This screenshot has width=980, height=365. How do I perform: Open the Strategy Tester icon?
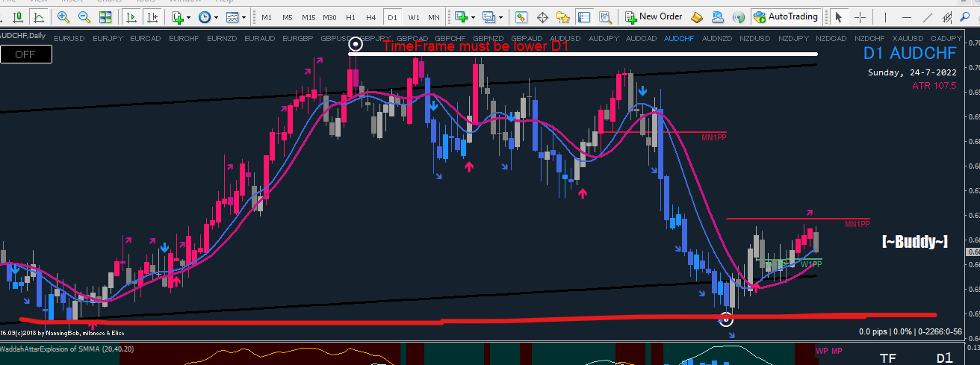pos(605,16)
